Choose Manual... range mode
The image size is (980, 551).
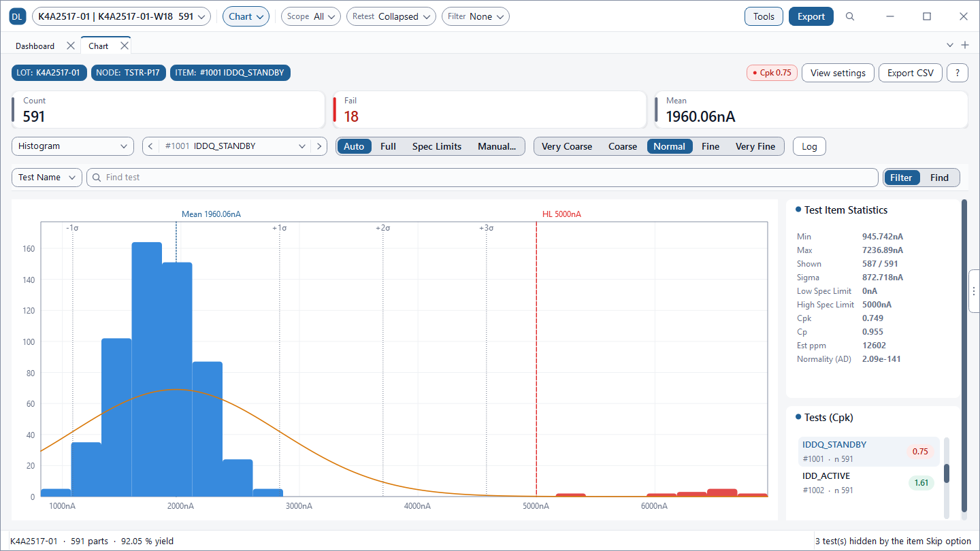pyautogui.click(x=497, y=146)
